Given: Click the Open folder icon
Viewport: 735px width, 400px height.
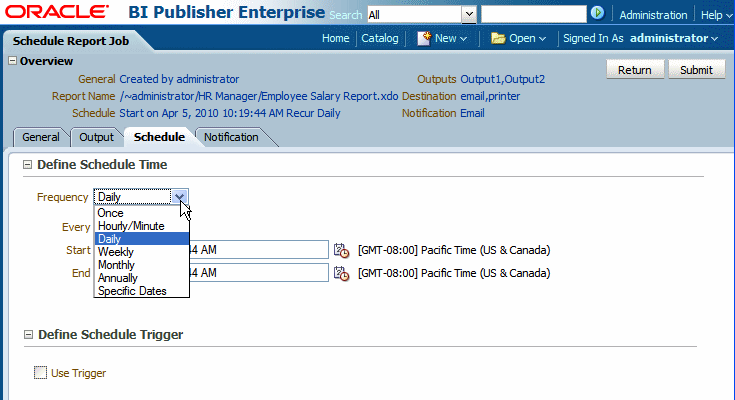Looking at the screenshot, I should [498, 38].
